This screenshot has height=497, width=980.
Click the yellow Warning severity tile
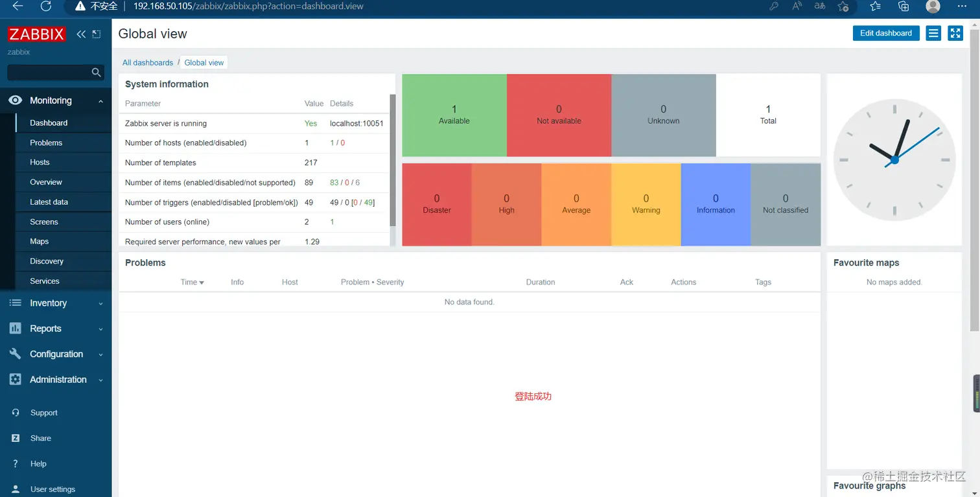click(x=646, y=205)
